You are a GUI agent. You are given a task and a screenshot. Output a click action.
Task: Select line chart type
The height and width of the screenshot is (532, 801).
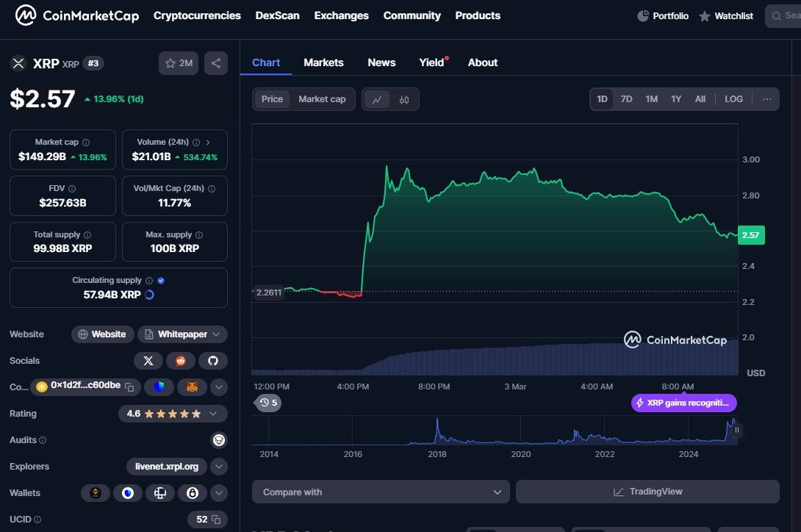tap(377, 100)
